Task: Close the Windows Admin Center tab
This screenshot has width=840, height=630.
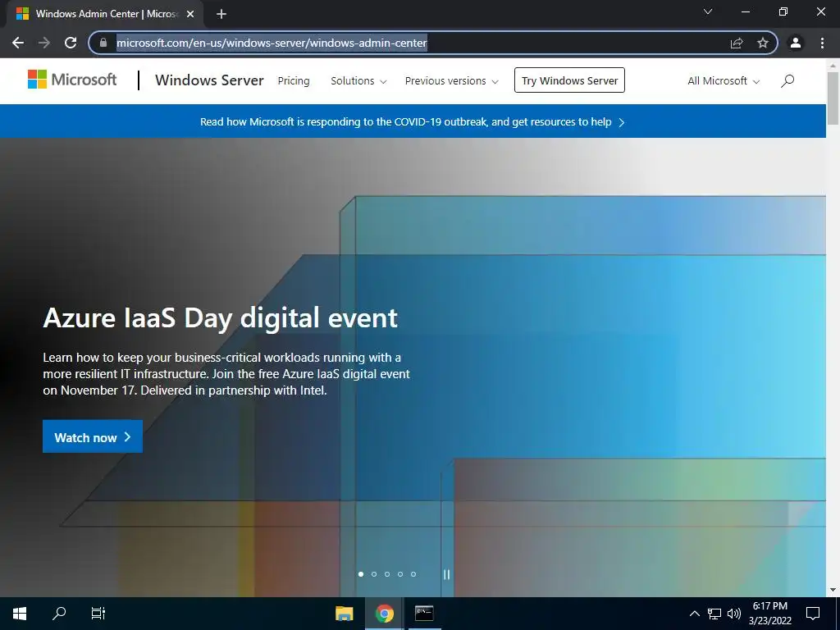Action: [190, 14]
